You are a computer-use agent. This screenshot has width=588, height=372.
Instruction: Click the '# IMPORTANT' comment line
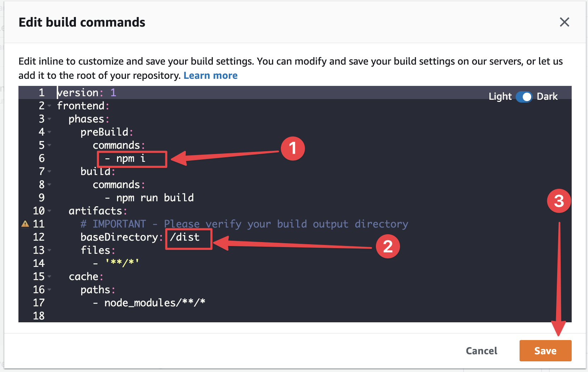244,224
